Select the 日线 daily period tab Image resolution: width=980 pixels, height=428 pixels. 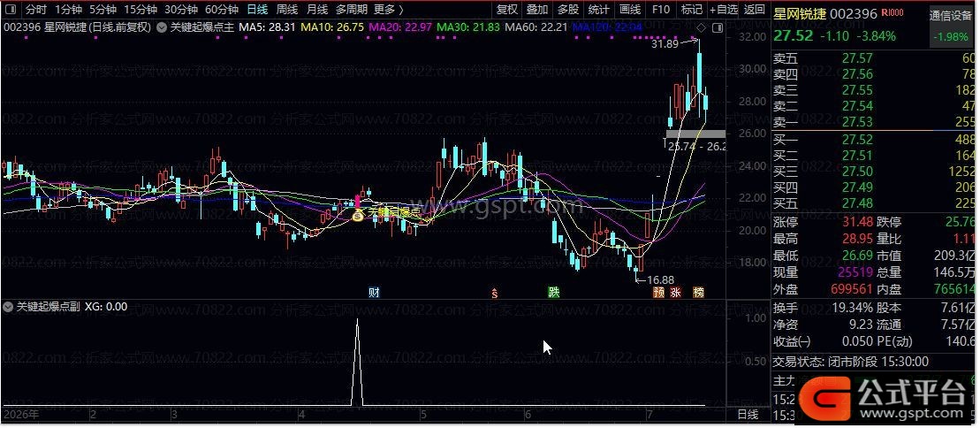[257, 10]
